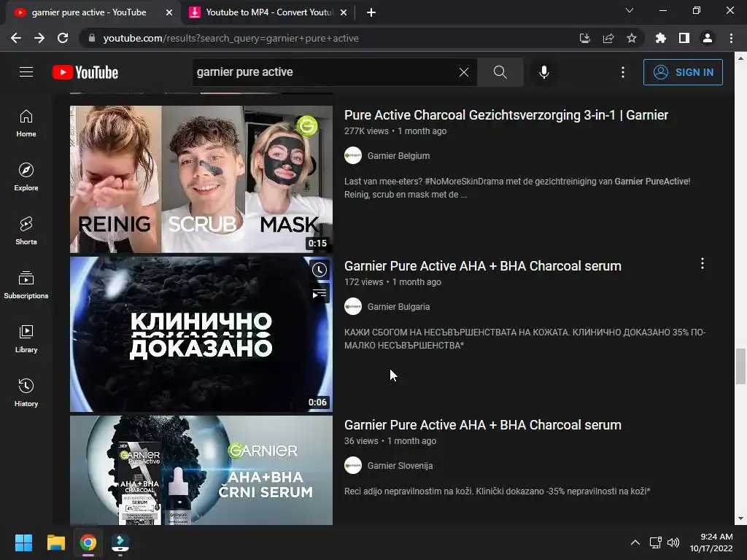Close the garnier pure active tab

tap(169, 13)
